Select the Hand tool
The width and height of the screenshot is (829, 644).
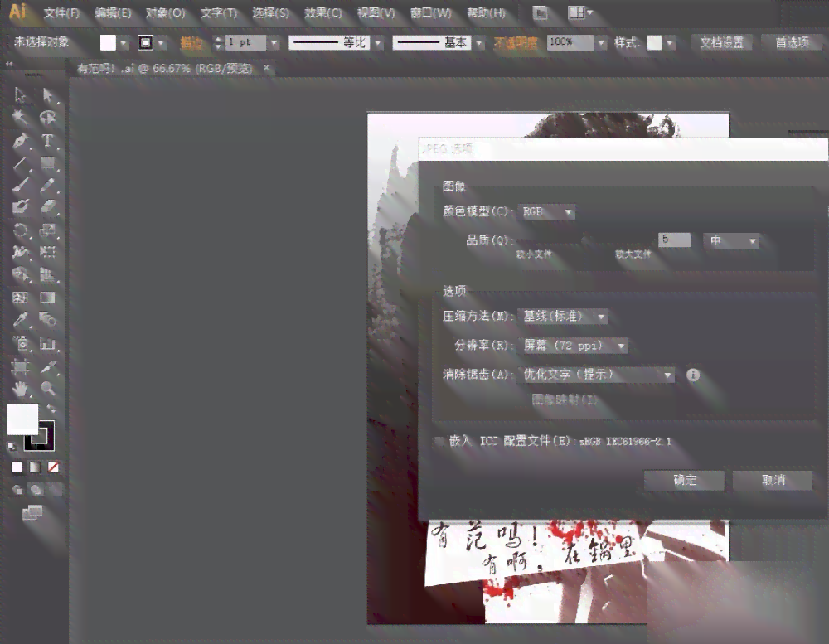tap(20, 390)
